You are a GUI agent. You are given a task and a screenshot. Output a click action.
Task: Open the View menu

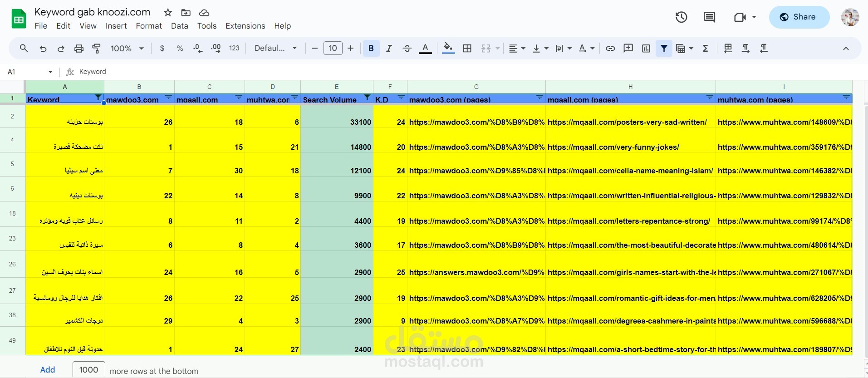[88, 26]
